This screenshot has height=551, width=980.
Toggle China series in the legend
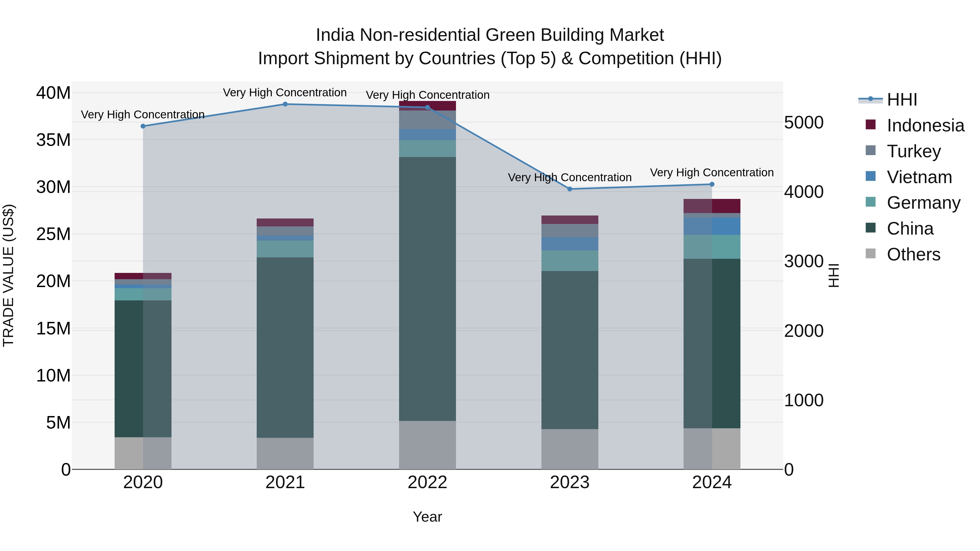[899, 229]
